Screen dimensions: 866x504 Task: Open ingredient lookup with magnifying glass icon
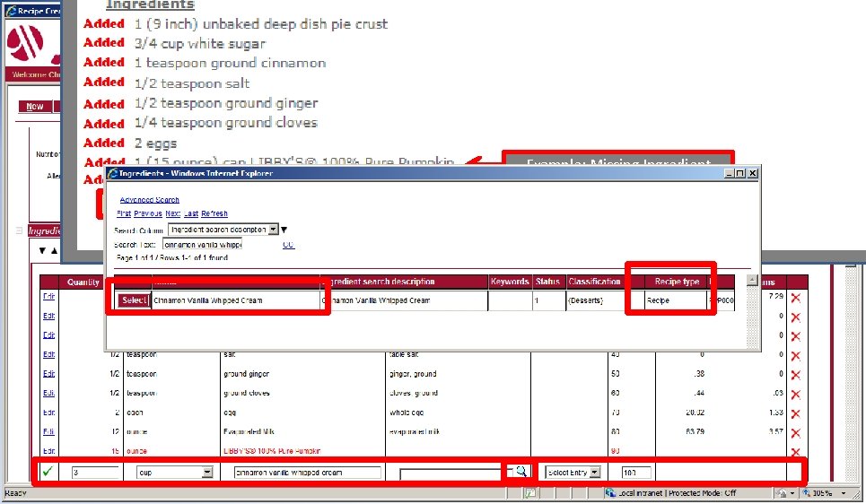pos(520,472)
